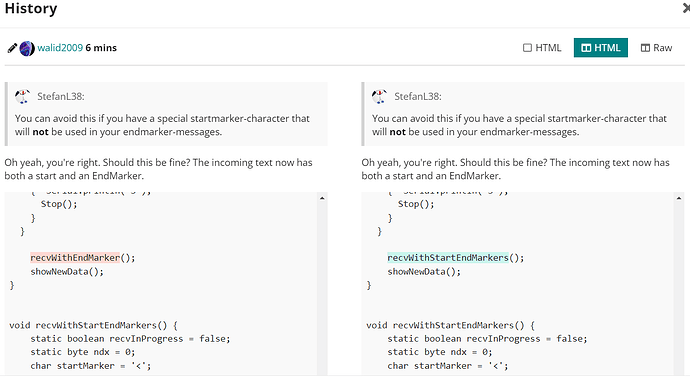This screenshot has height=378, width=690.
Task: Click StefanL38 name in right quote
Action: point(418,96)
